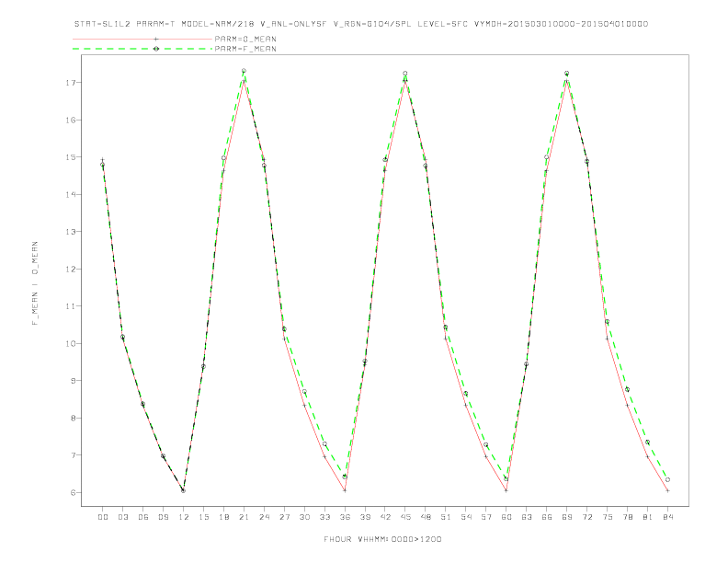Click x-axis forecast hour label 54
The width and height of the screenshot is (728, 563).
pyautogui.click(x=466, y=517)
